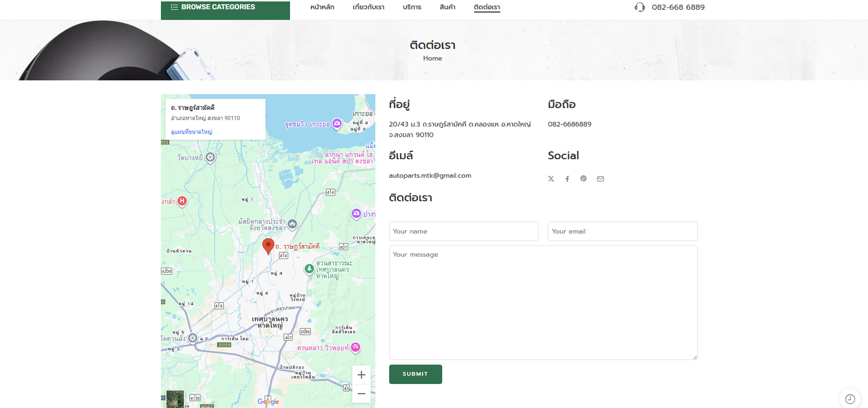Click the view larger map link

[x=191, y=132]
